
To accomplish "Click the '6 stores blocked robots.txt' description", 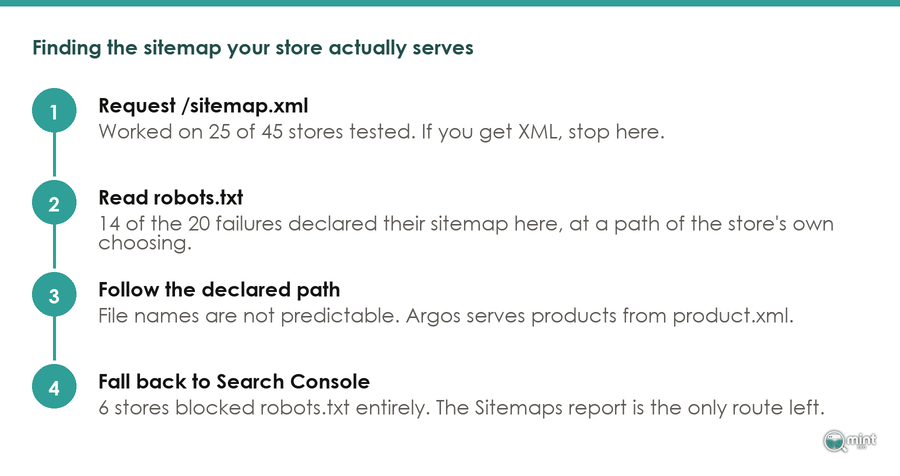I will 461,408.
